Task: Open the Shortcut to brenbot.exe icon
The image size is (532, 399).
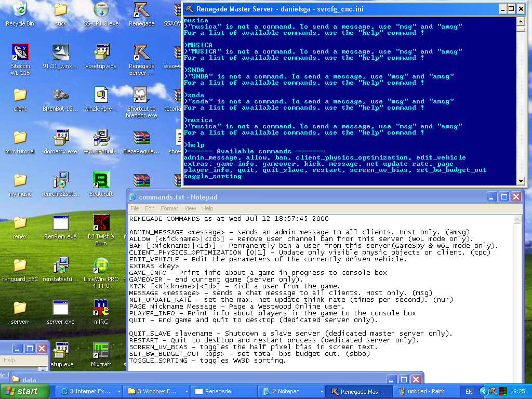Action: pyautogui.click(x=141, y=96)
